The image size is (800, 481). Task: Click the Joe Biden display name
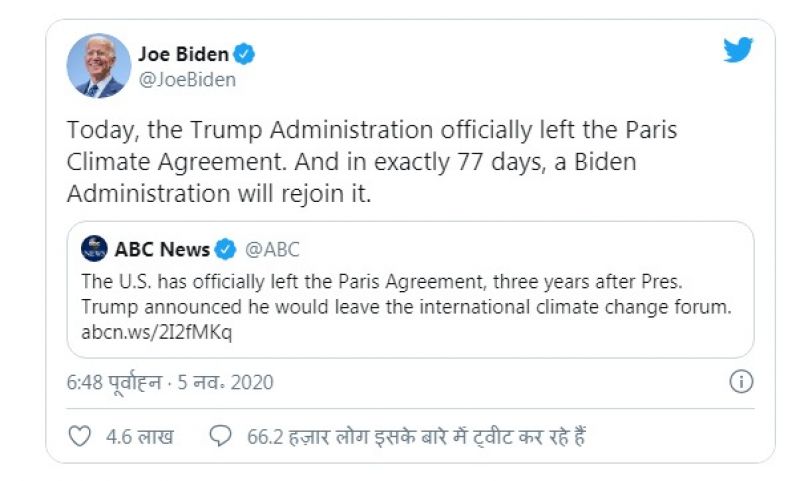click(183, 54)
